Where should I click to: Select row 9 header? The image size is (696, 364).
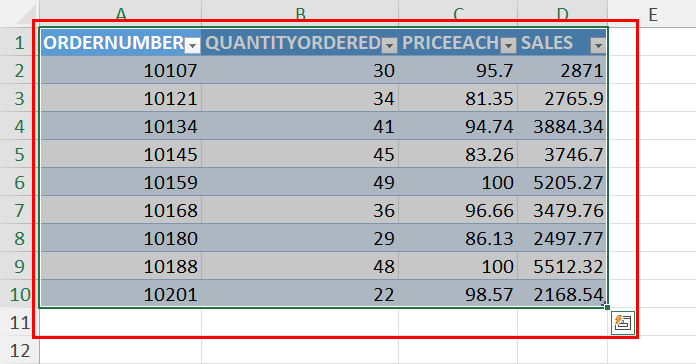tap(20, 265)
